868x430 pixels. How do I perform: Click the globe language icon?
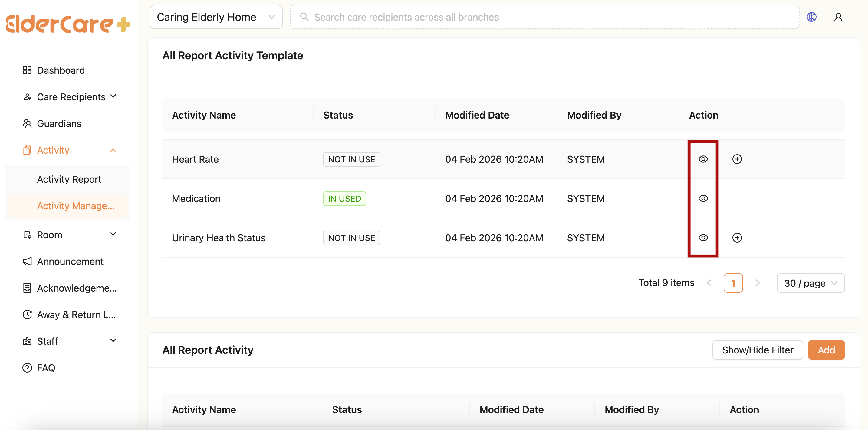tap(811, 17)
